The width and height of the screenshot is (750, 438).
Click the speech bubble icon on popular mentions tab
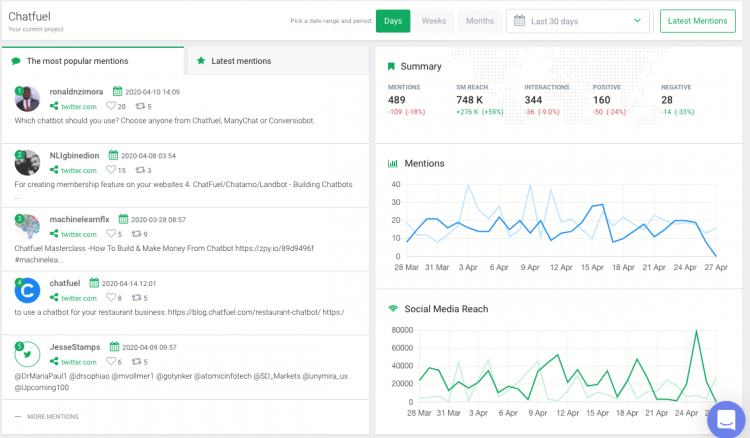pos(16,61)
